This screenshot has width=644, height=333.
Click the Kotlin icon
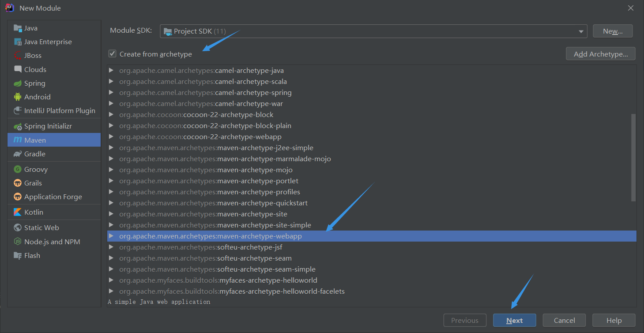[18, 212]
